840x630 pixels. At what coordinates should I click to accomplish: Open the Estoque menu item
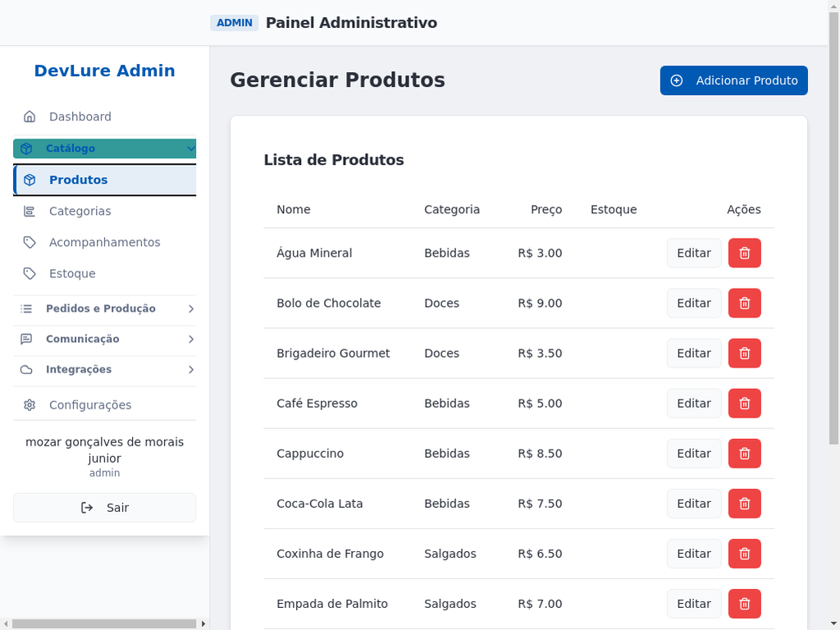[x=72, y=274]
